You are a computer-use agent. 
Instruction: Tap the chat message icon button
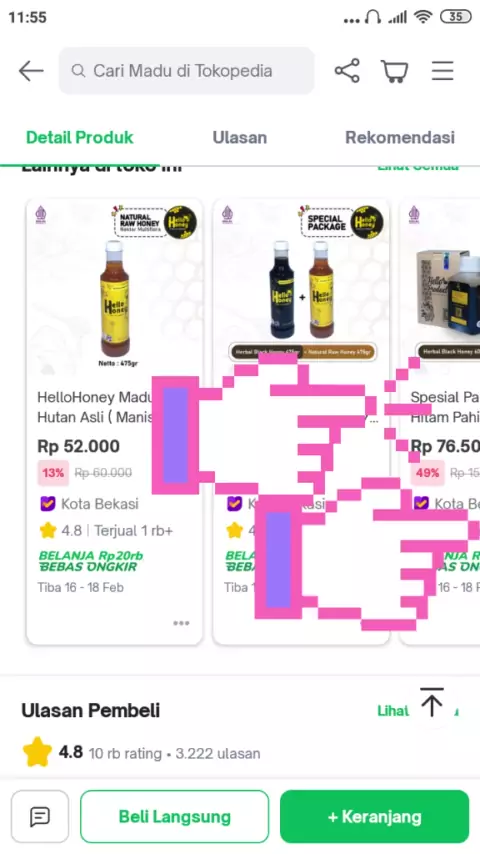(x=40, y=816)
